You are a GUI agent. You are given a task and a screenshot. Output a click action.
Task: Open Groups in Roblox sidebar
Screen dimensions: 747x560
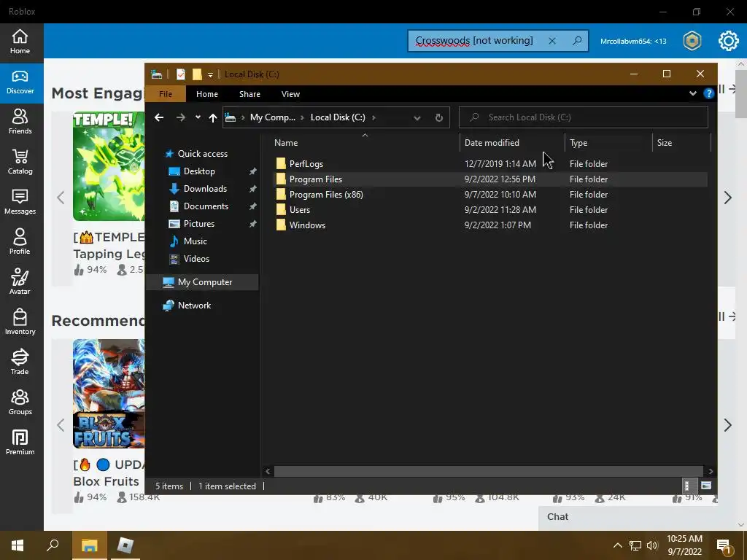pos(20,402)
